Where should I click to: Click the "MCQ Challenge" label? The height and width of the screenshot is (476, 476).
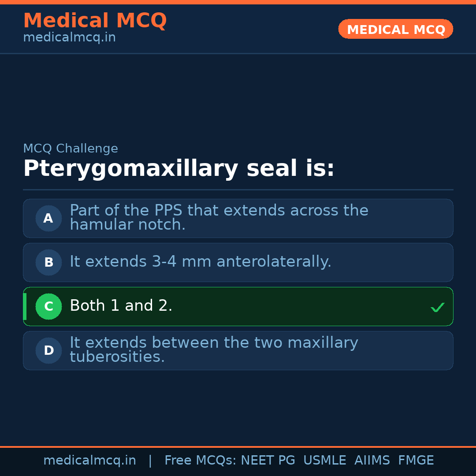[71, 149]
